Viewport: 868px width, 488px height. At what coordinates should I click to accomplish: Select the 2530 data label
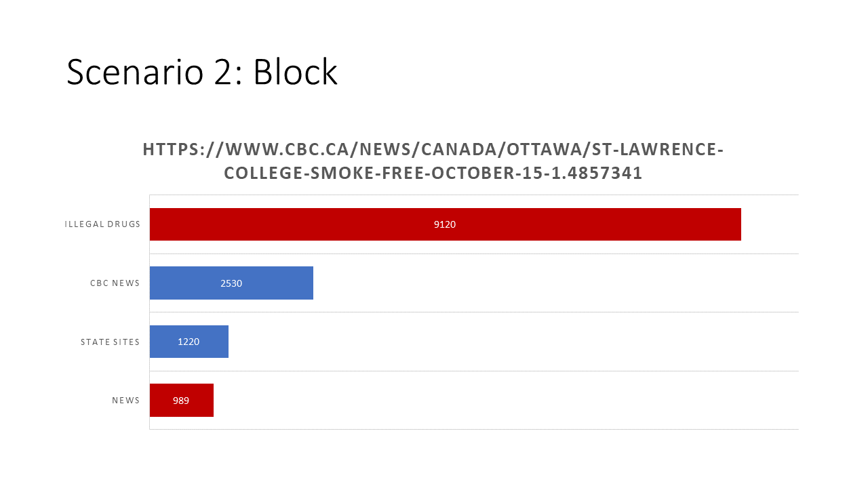click(231, 283)
